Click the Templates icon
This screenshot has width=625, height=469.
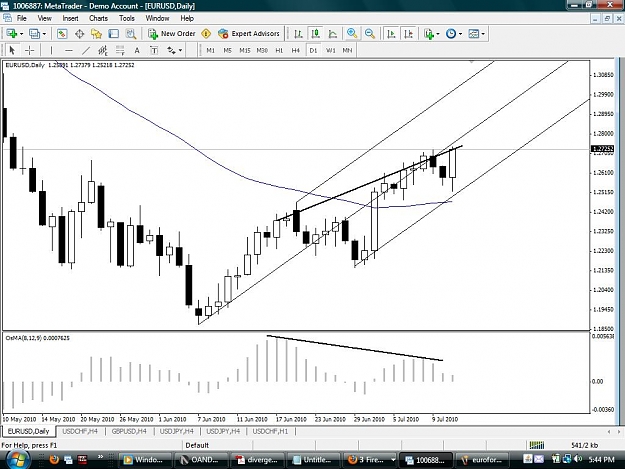coord(474,34)
